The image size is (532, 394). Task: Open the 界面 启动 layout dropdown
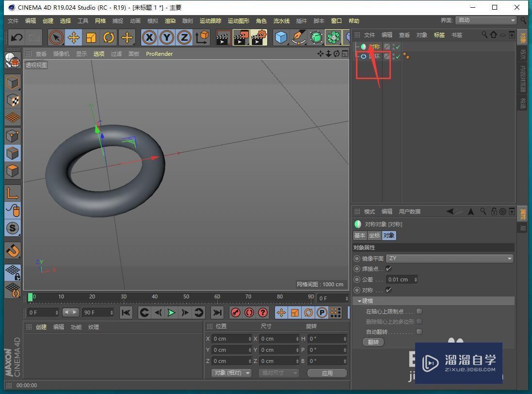(486, 20)
